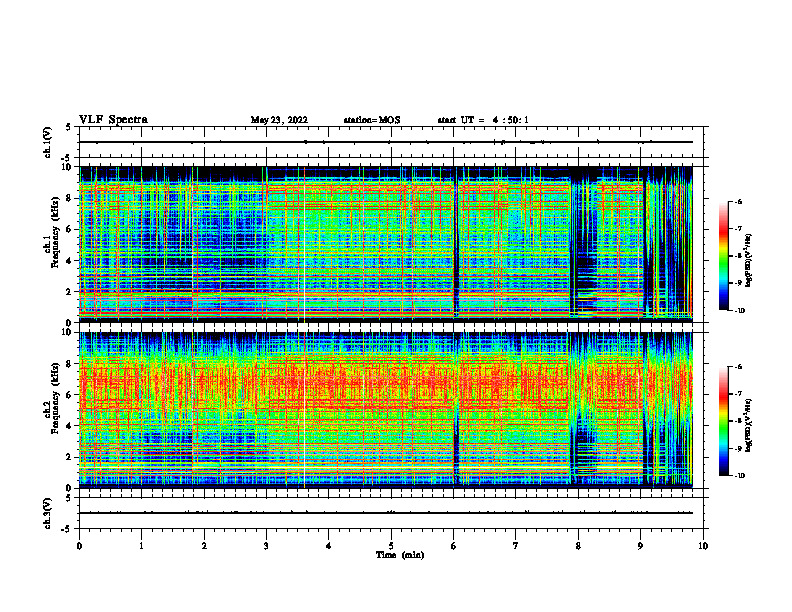Select log(PSD) label beside ch.2 color bar

[x=749, y=425]
